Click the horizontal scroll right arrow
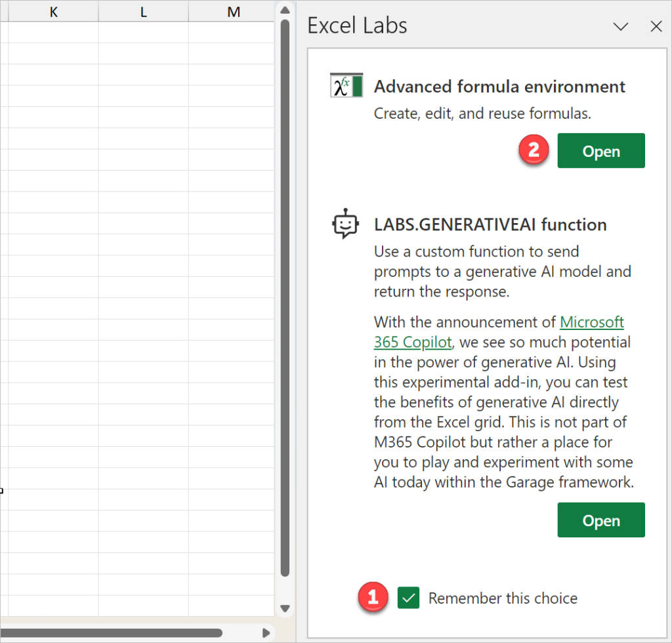This screenshot has width=672, height=643. [266, 633]
